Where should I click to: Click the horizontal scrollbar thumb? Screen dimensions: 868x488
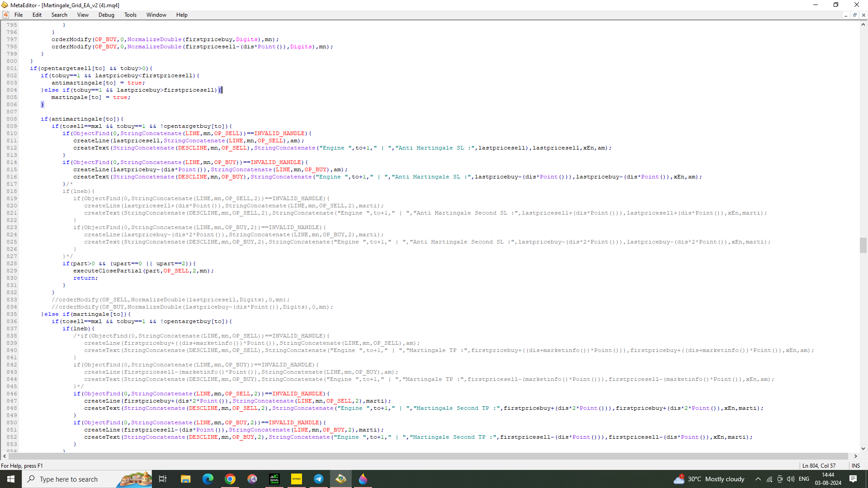[x=428, y=456]
